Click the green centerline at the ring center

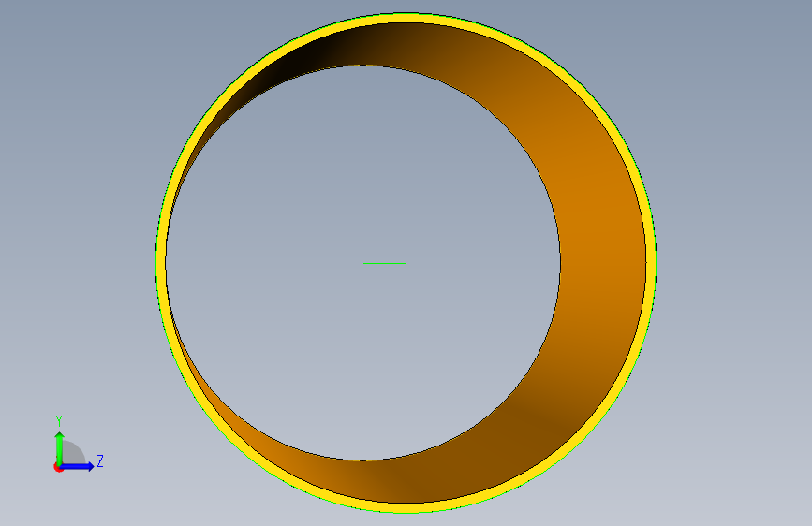[x=385, y=263]
